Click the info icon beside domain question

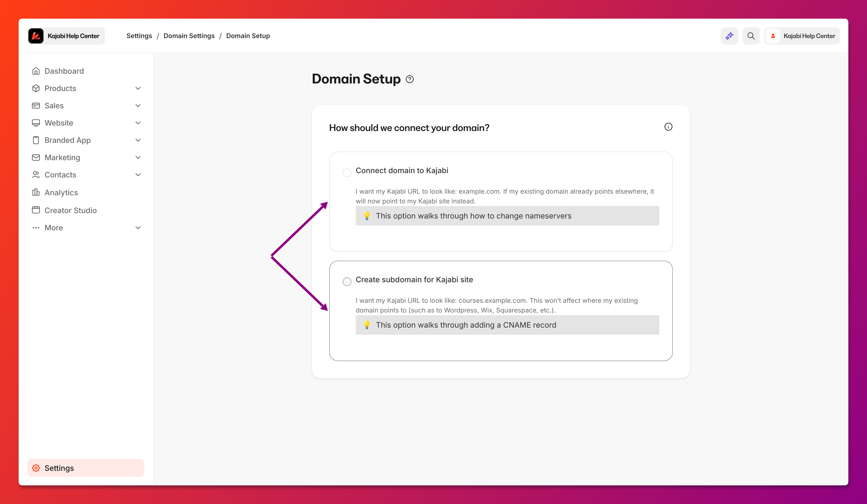tap(668, 127)
